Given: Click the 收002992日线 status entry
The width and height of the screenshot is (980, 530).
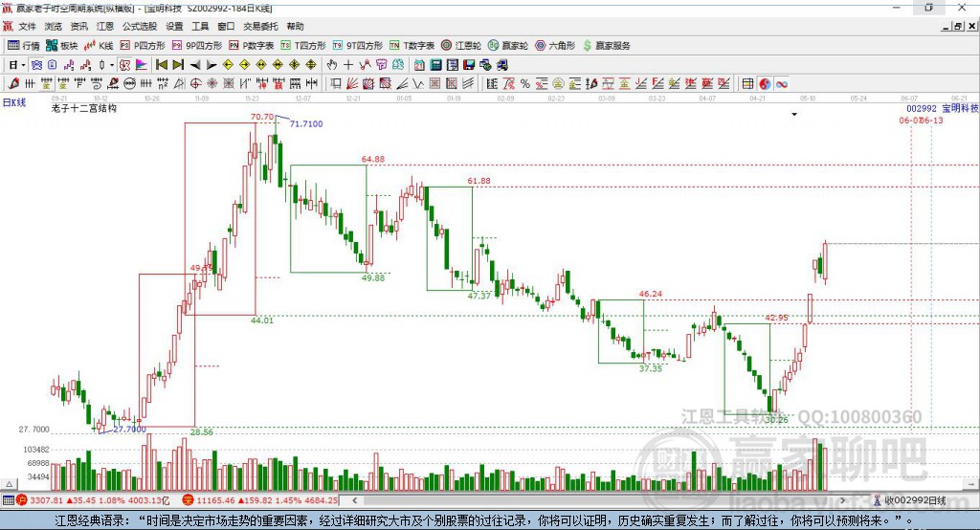Looking at the screenshot, I should pyautogui.click(x=910, y=500).
